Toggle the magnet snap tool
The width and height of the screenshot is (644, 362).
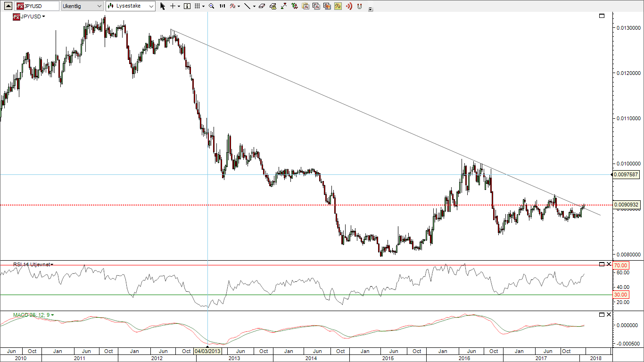click(360, 6)
